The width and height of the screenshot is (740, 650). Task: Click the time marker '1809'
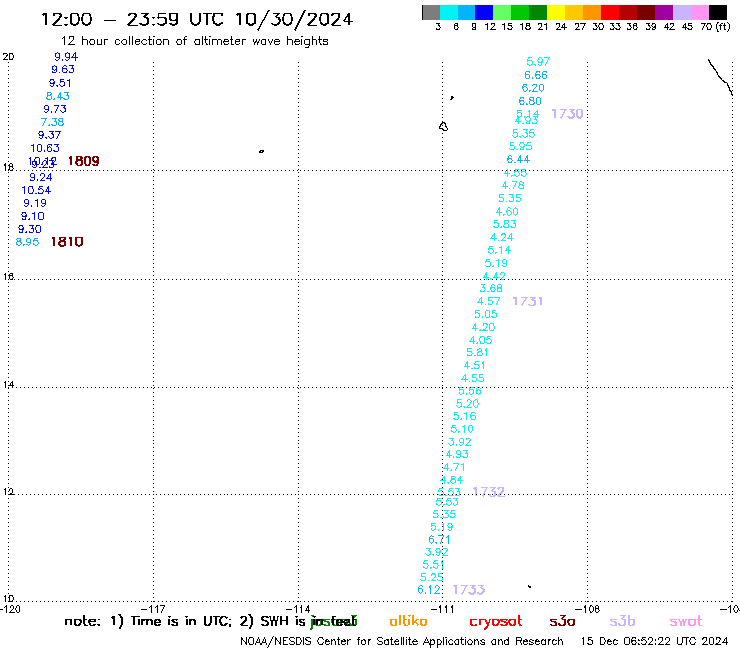[x=84, y=161]
